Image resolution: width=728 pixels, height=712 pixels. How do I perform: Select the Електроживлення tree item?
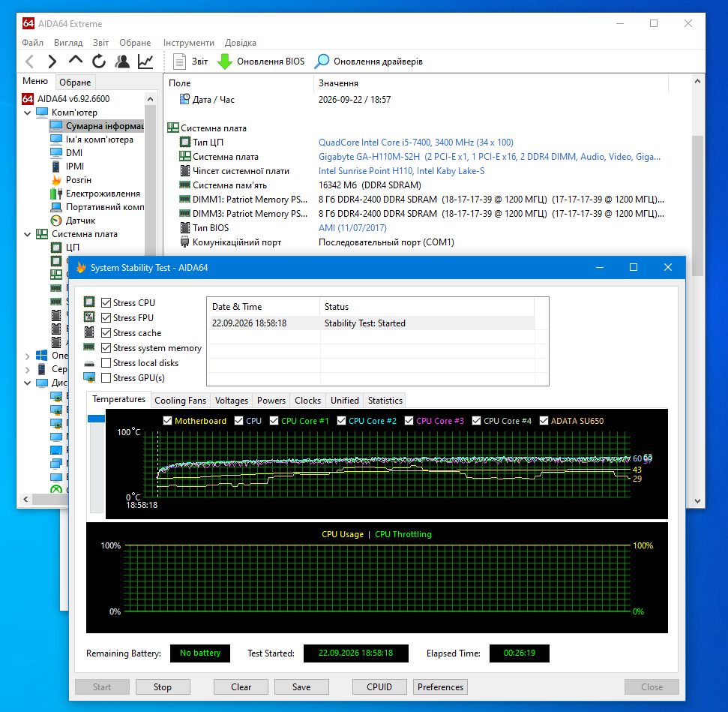point(103,194)
